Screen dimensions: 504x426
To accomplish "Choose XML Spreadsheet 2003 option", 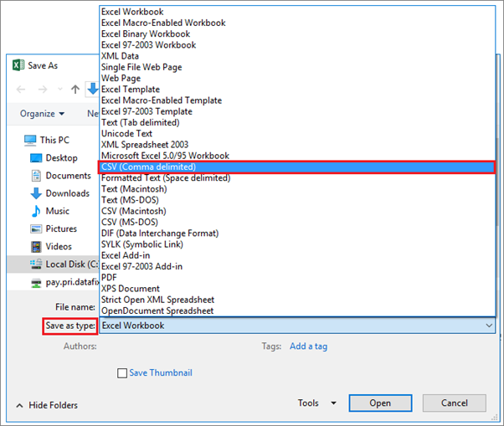I will [x=297, y=145].
